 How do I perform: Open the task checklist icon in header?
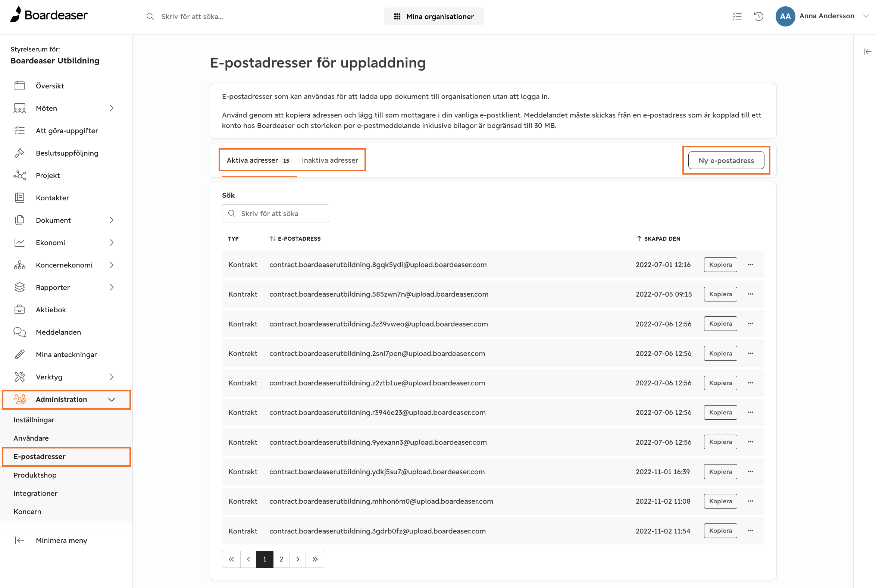click(737, 16)
